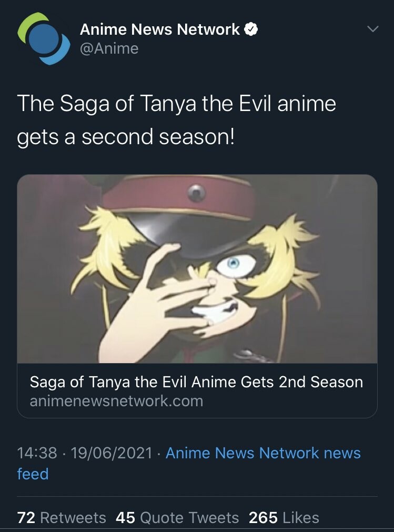
Task: Open the 'Anime News Network news' source link
Action: [x=263, y=453]
